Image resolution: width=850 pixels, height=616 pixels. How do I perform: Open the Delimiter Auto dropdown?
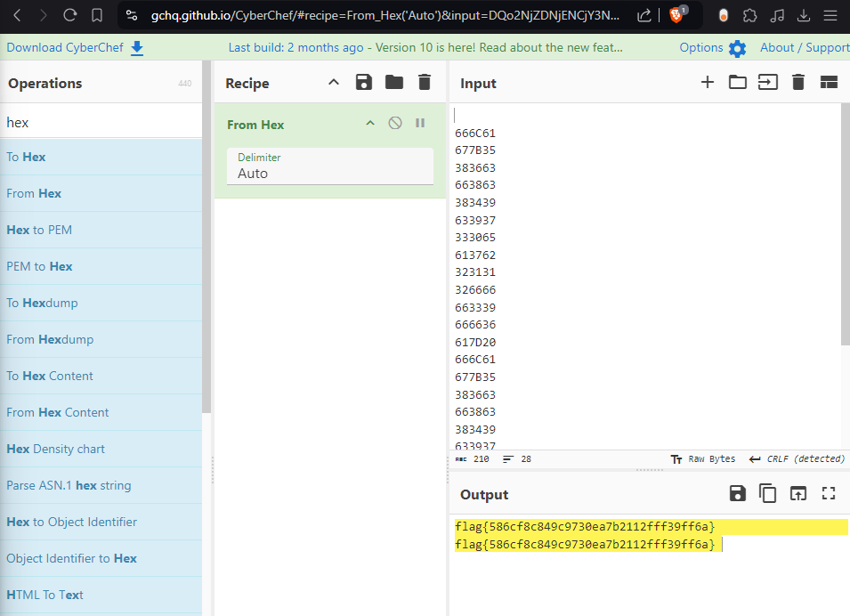(330, 166)
